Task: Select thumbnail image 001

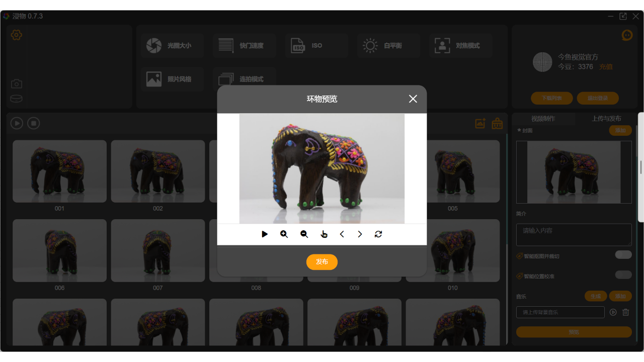Action: pyautogui.click(x=59, y=171)
